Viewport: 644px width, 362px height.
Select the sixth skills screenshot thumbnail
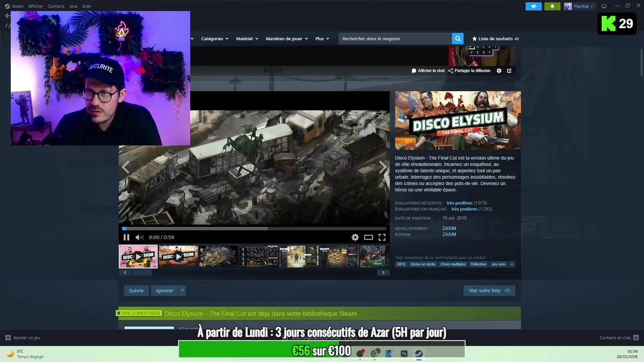coord(339,256)
